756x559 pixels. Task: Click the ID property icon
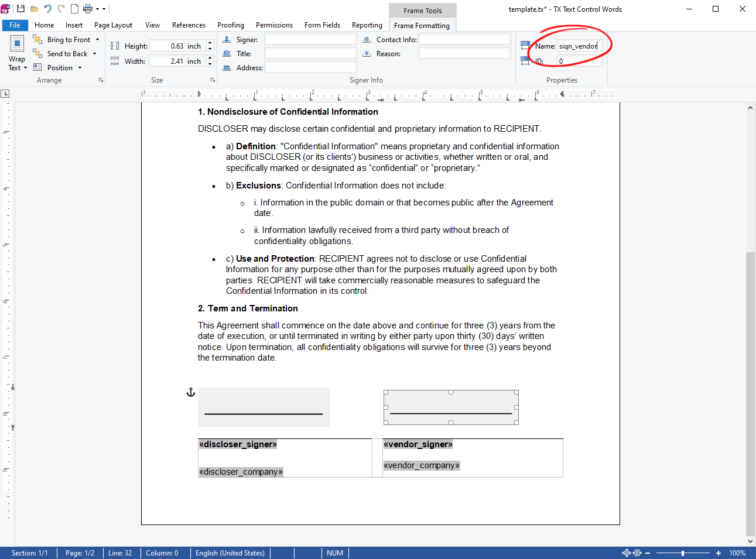[x=525, y=60]
